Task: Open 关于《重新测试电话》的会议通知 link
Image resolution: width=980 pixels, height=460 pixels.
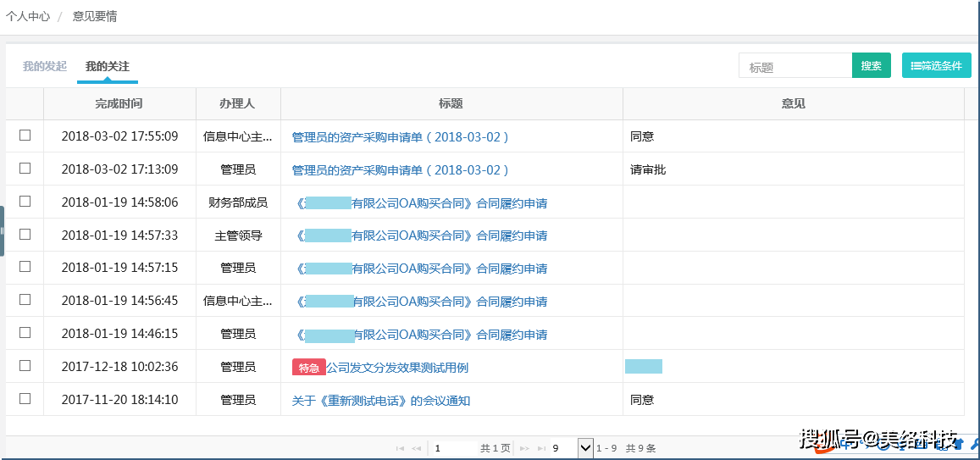Action: [381, 401]
